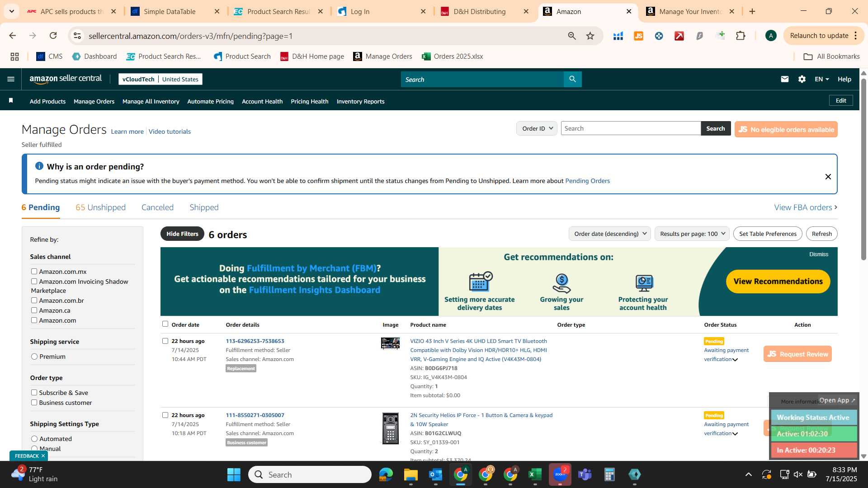Screen dimensions: 868x488
Task: Expand Awaiting payment verification for VIZIO order
Action: pos(735,360)
